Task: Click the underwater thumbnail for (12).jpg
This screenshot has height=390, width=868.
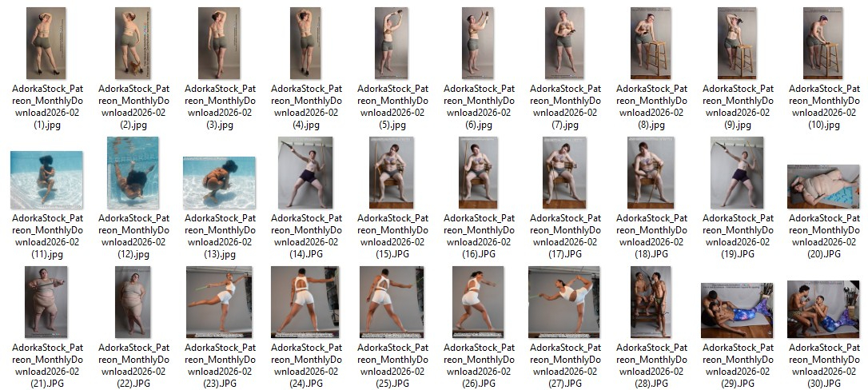Action: [133, 173]
